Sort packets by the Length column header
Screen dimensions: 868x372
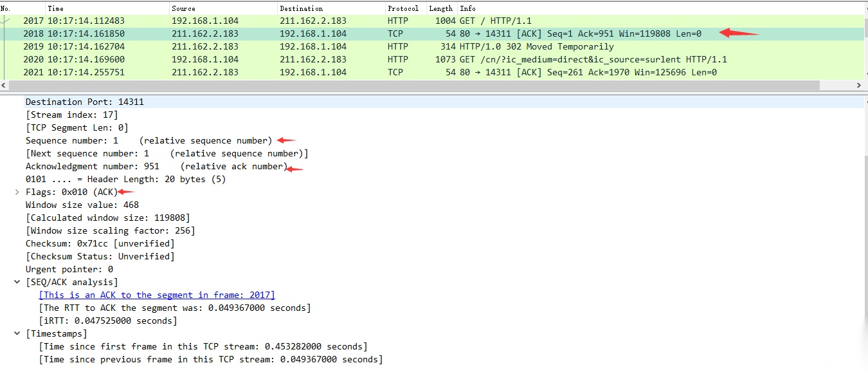442,8
